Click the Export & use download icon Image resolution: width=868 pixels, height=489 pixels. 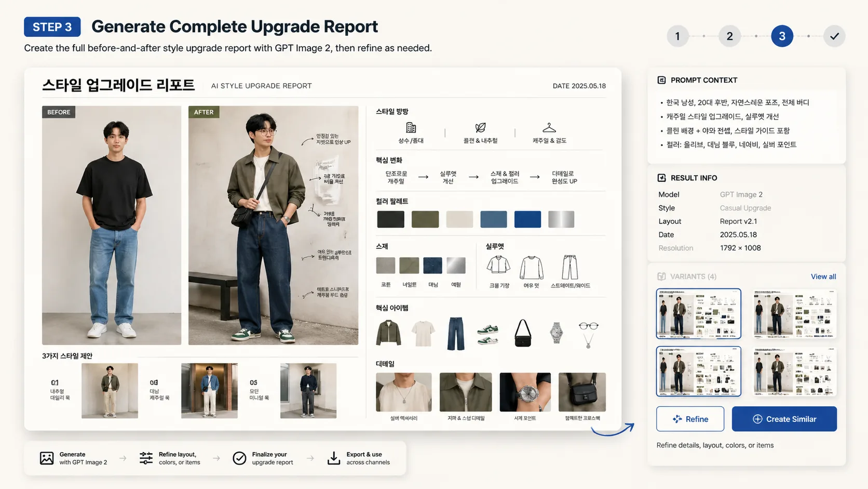coord(333,458)
